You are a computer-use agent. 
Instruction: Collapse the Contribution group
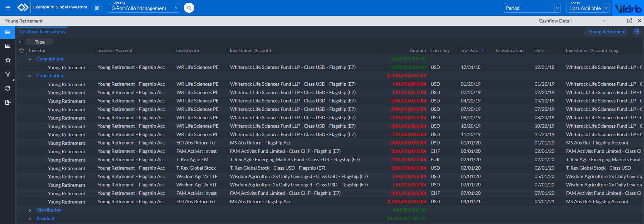pyautogui.click(x=30, y=76)
